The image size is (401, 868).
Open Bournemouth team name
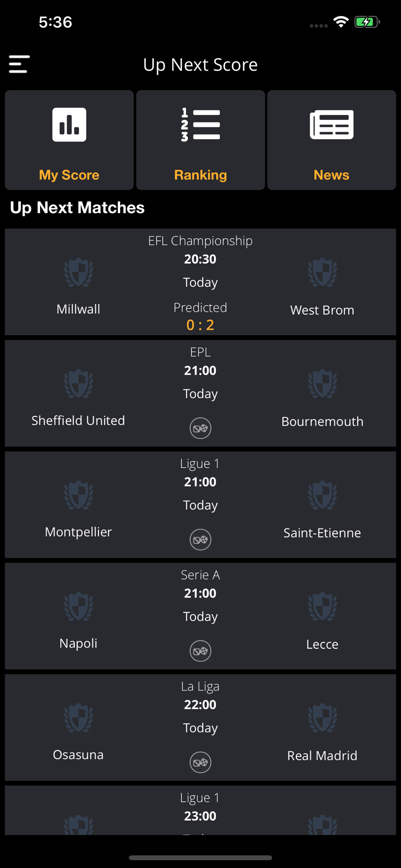click(x=322, y=421)
